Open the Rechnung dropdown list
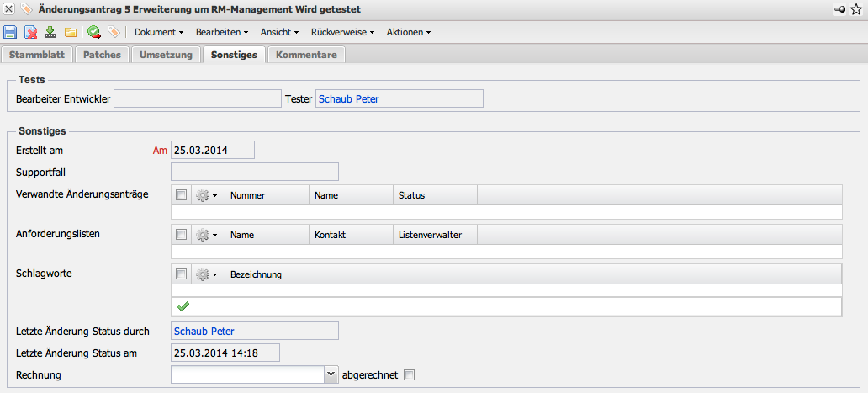 pyautogui.click(x=331, y=375)
